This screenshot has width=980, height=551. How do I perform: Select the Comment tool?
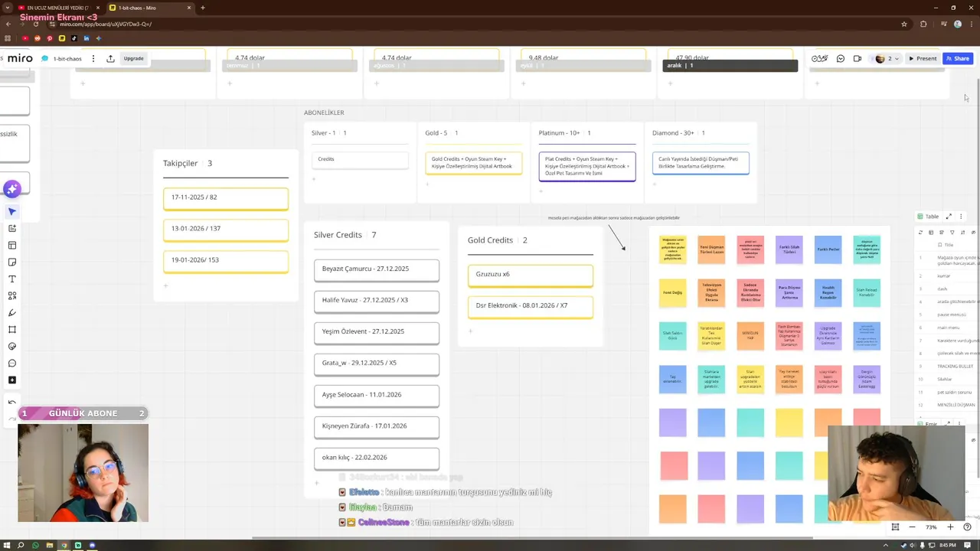pos(12,363)
